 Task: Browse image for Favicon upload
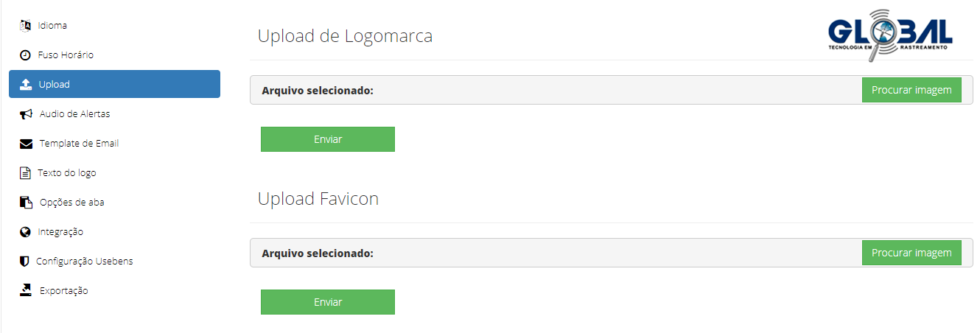click(x=911, y=253)
